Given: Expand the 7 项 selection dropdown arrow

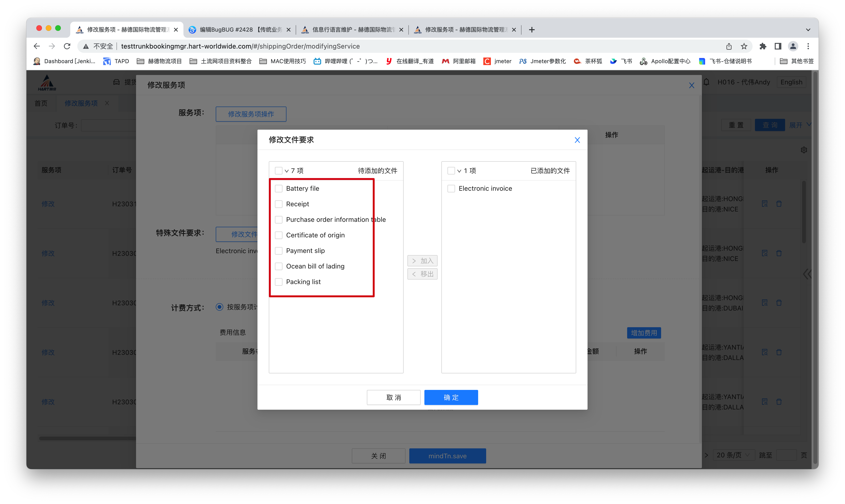Looking at the screenshot, I should [x=287, y=171].
